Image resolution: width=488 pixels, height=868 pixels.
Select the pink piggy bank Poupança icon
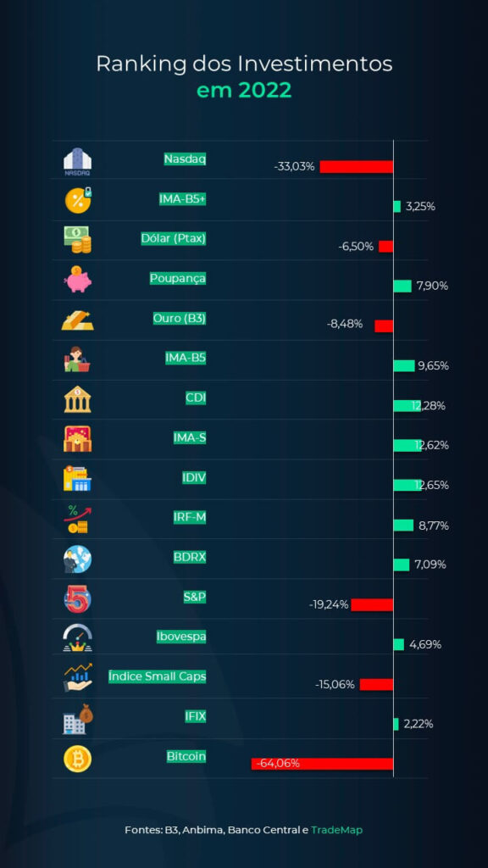(77, 280)
